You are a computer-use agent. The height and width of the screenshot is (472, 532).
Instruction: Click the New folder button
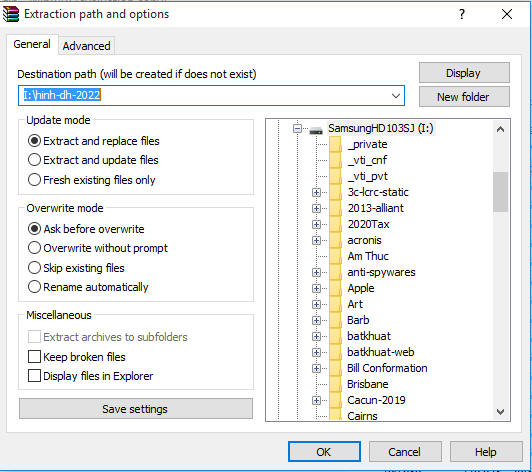464,97
